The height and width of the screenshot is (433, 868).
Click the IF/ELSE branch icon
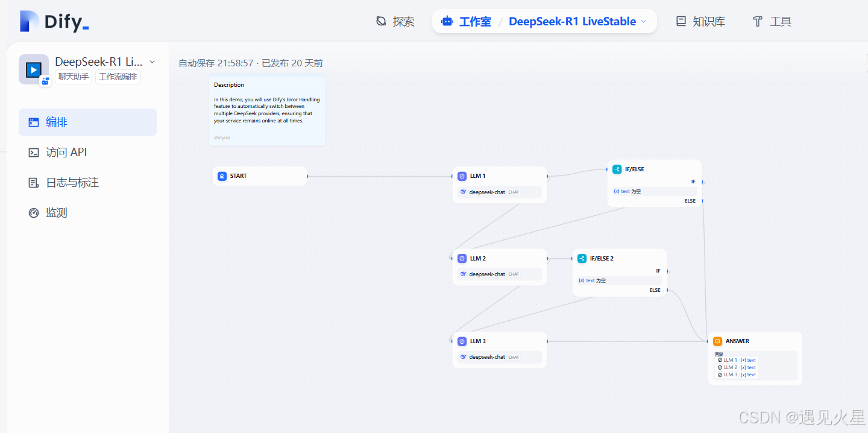[617, 169]
